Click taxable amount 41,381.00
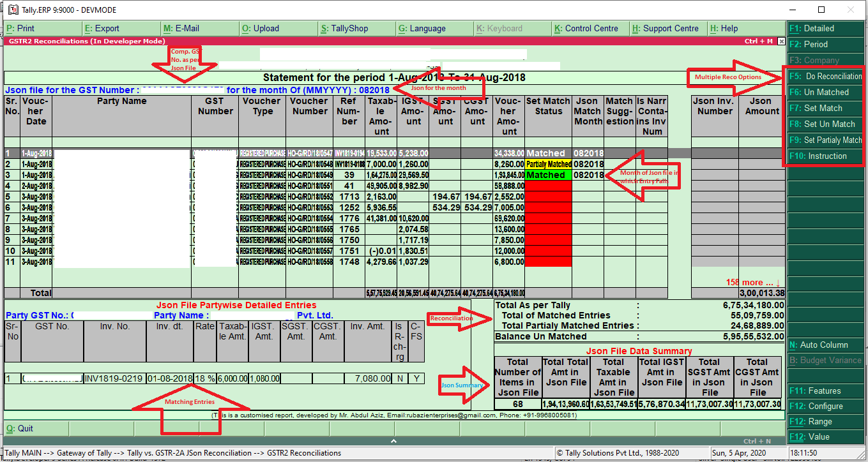This screenshot has width=868, height=462. (x=381, y=218)
